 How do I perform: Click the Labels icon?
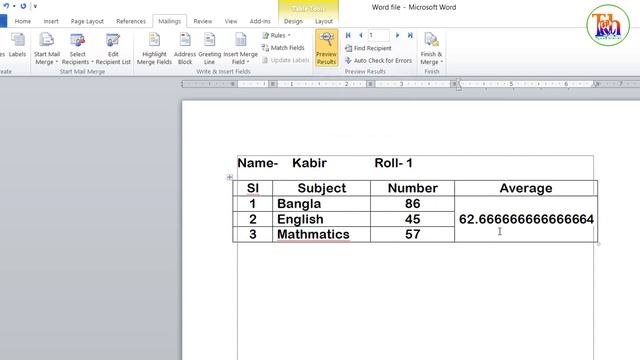coord(17,45)
